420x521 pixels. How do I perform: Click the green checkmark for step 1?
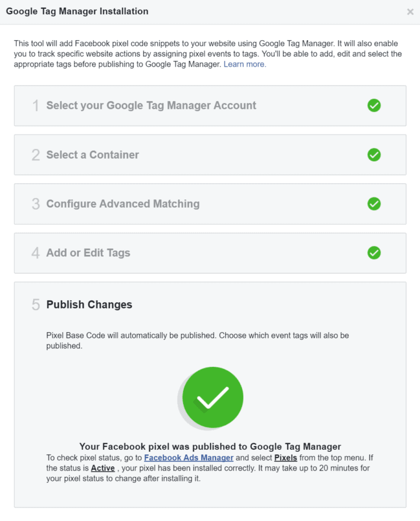pos(374,105)
